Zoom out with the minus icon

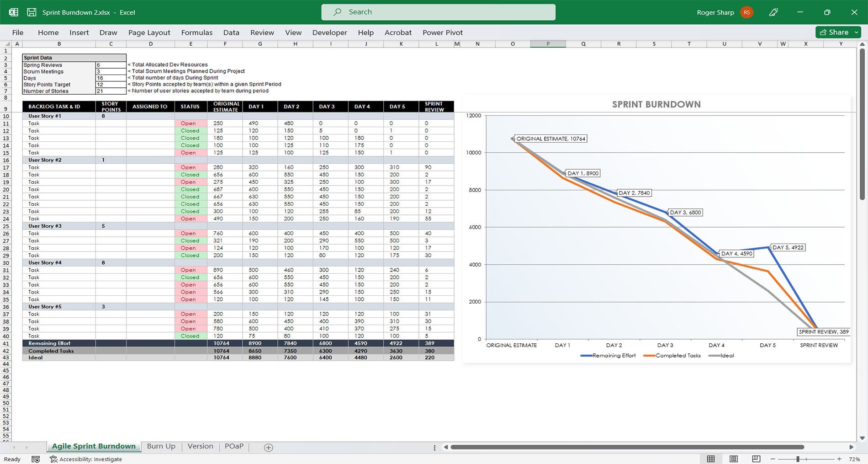[772, 459]
